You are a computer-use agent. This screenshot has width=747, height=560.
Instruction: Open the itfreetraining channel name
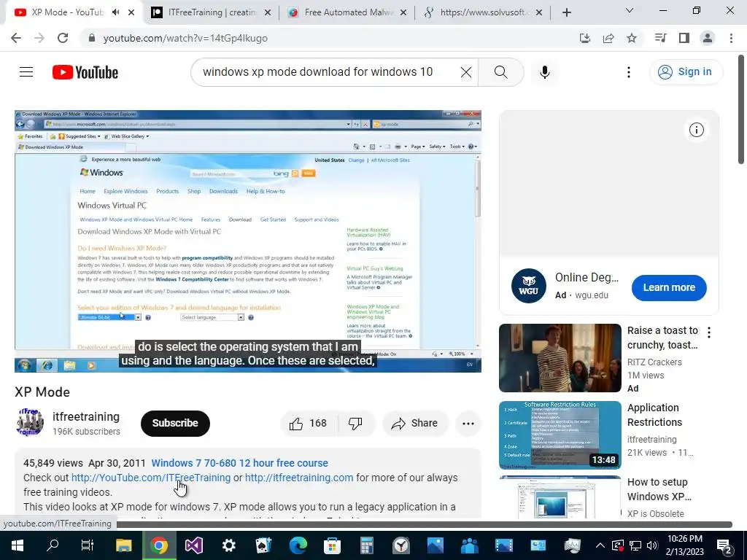(x=86, y=416)
